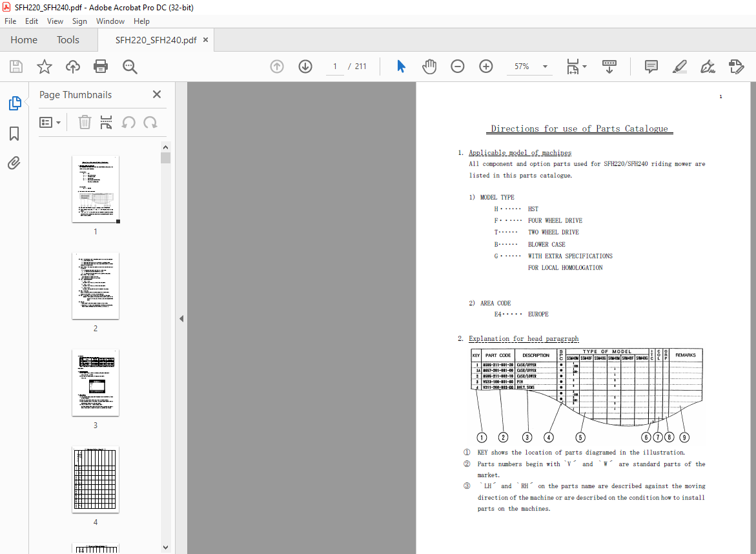Collapse the navigation pane arrow
This screenshot has height=554, width=756.
[181, 318]
